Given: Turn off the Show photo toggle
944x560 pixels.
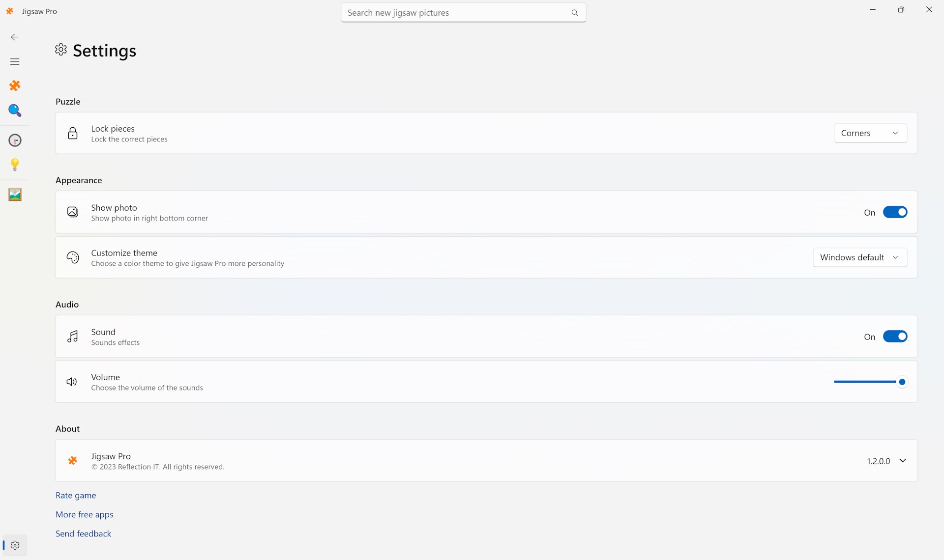Looking at the screenshot, I should point(895,212).
